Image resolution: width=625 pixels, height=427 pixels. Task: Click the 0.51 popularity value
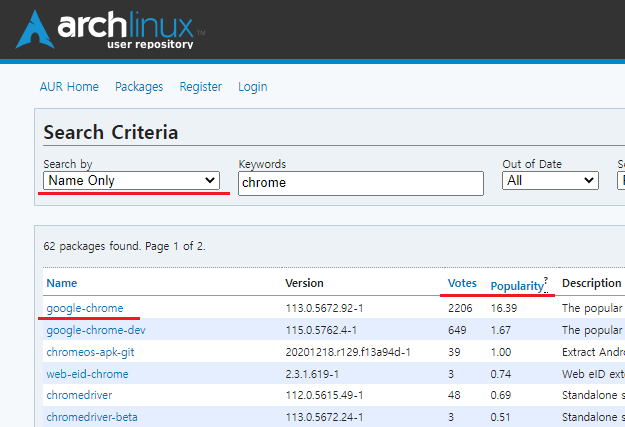(x=501, y=417)
